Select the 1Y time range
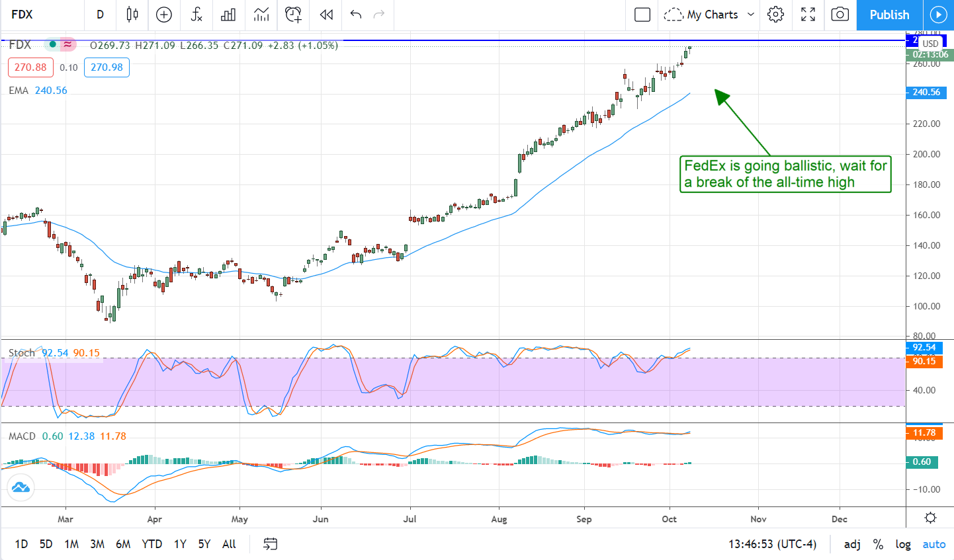Screen dimensions: 954x560 180,544
